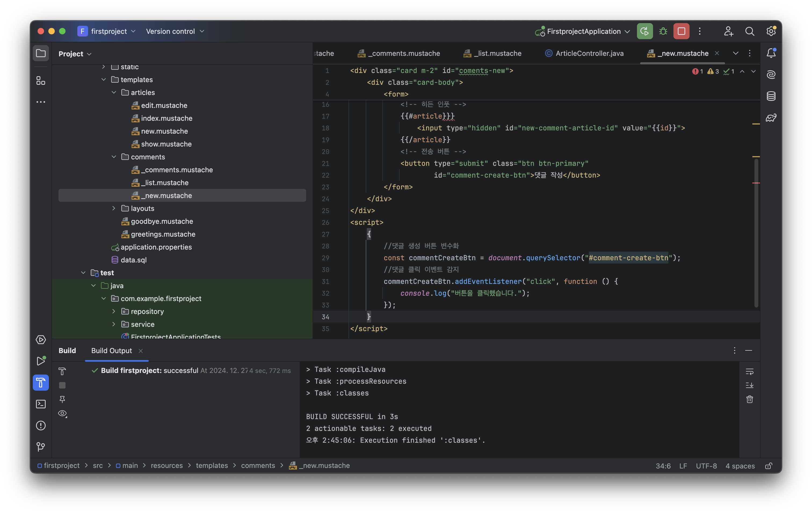Open the Build tool window hammer
Screen dimensions: 812x513
(41, 383)
